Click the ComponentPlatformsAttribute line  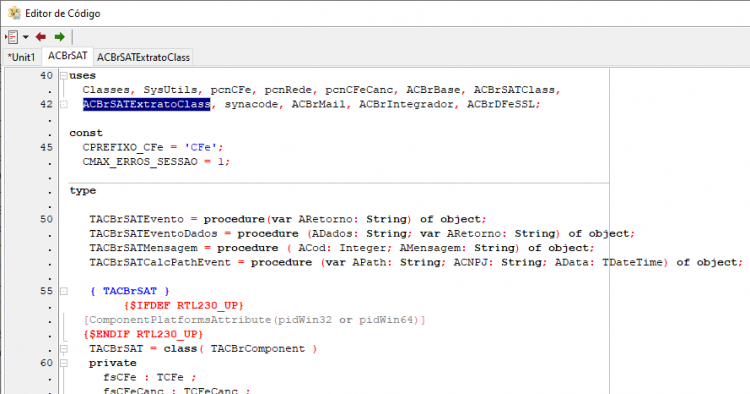coord(254,320)
